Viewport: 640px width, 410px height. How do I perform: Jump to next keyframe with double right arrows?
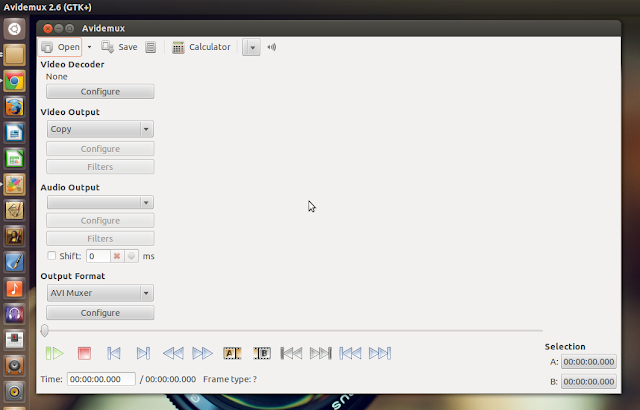(x=202, y=353)
